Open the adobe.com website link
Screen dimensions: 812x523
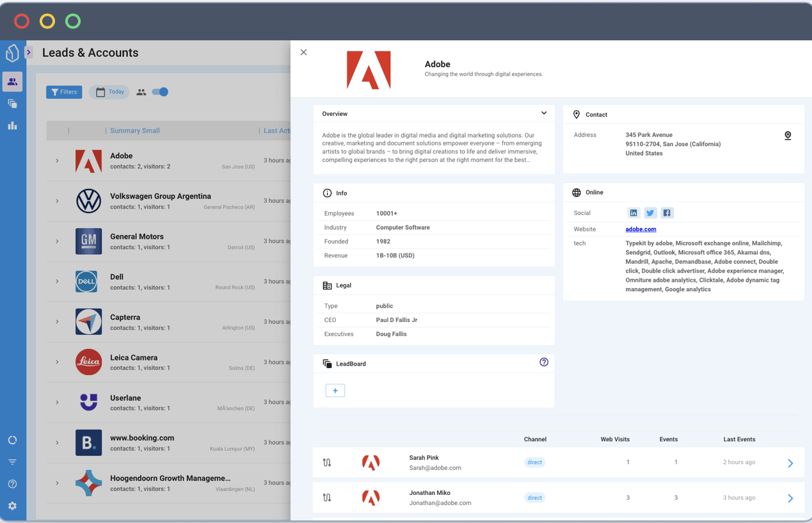pyautogui.click(x=641, y=229)
